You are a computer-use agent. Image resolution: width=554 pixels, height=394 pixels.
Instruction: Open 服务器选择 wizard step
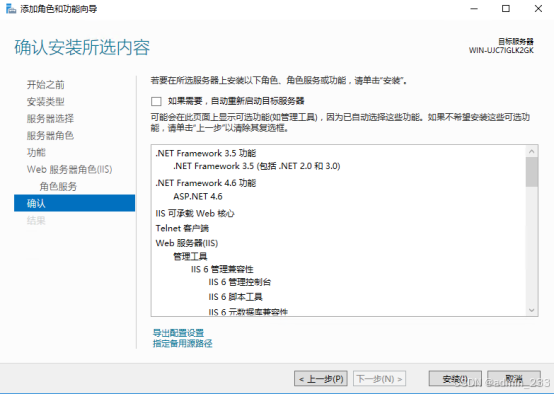tap(50, 119)
